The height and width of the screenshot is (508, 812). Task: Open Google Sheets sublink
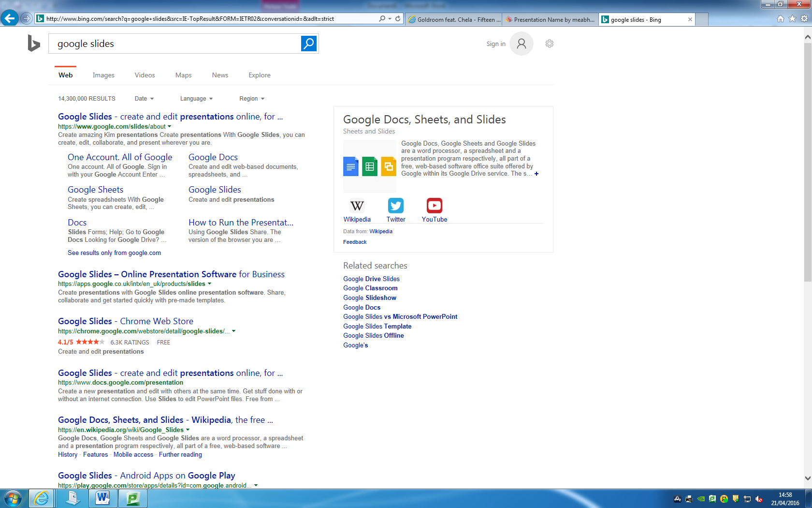[95, 190]
